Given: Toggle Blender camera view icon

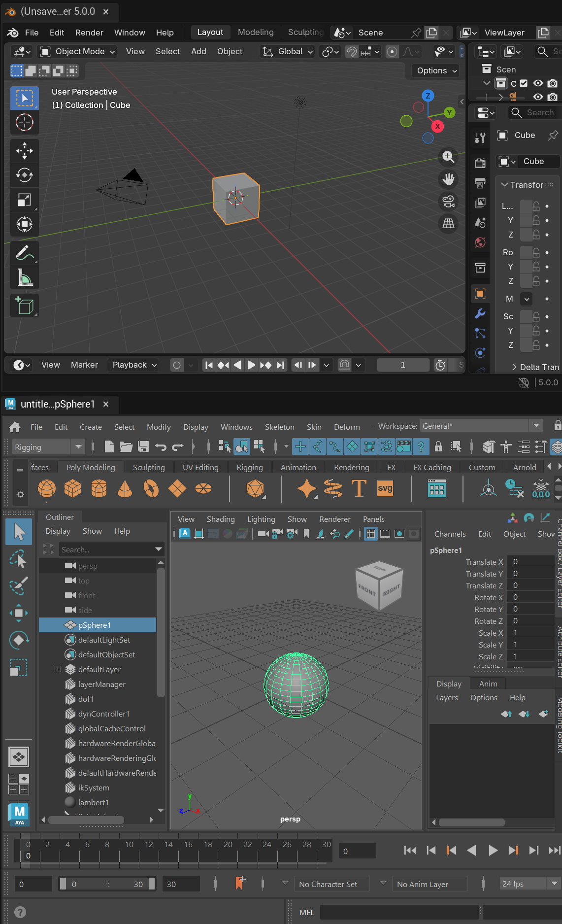Looking at the screenshot, I should [448, 201].
